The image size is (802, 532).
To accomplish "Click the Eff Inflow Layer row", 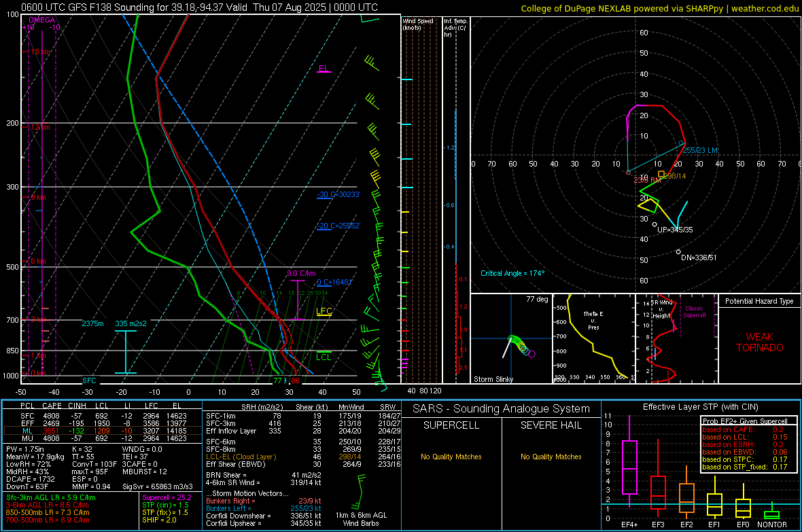I will (x=300, y=431).
